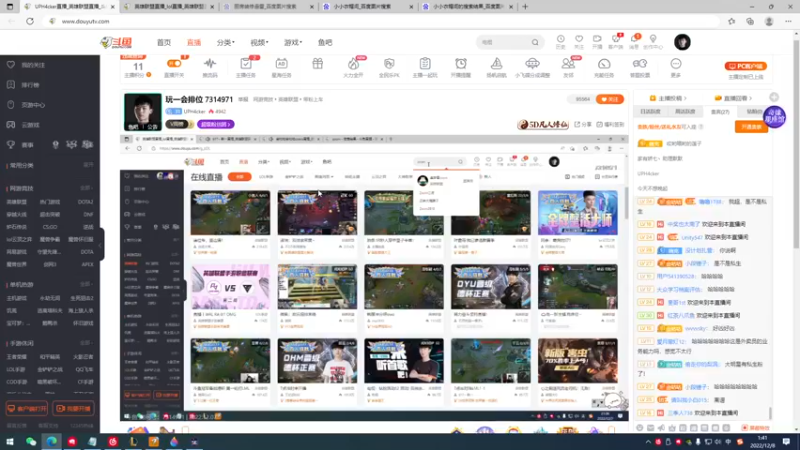The width and height of the screenshot is (800, 450).
Task: Click the orange 关注 follow button
Action: point(610,99)
